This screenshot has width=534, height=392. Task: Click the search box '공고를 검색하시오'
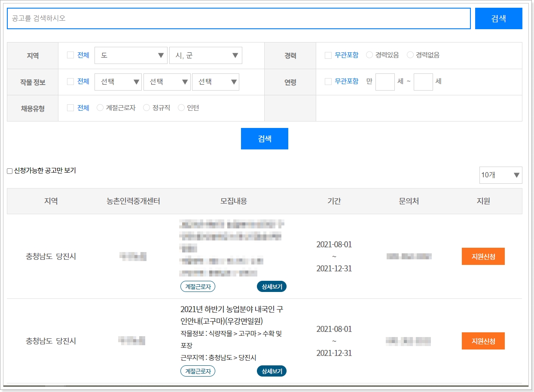point(239,18)
